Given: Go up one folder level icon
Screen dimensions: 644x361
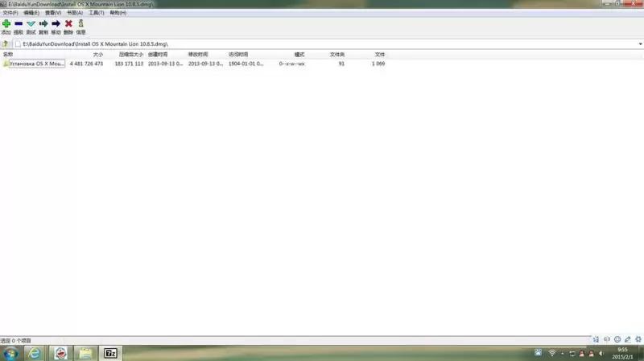Looking at the screenshot, I should point(6,43).
